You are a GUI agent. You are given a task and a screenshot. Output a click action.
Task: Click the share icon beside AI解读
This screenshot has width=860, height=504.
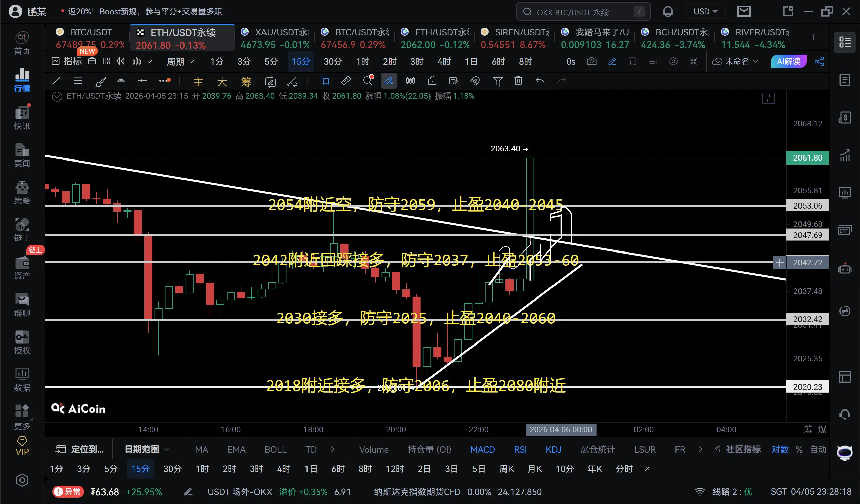click(819, 62)
